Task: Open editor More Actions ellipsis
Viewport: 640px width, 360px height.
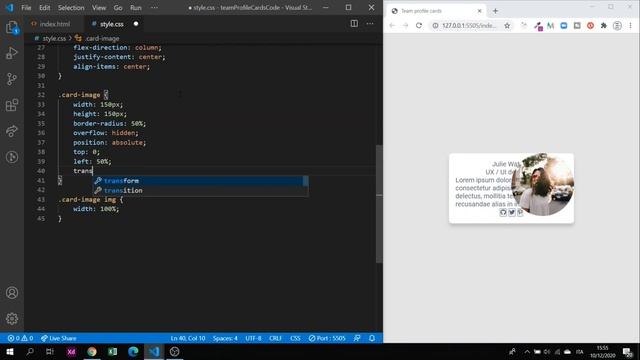Action: click(x=370, y=24)
